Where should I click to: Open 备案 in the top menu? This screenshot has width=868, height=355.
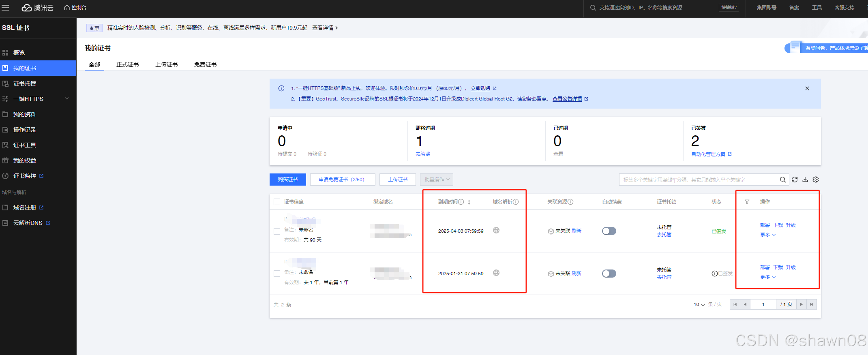(794, 8)
